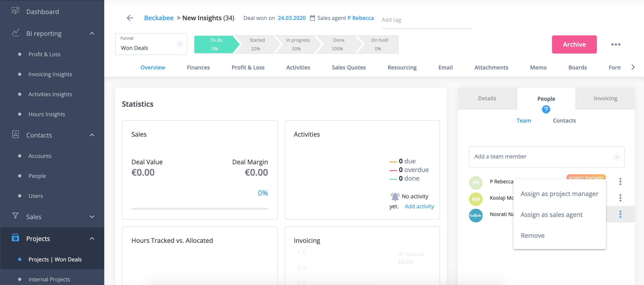Open Hours Insights in sidebar
Image resolution: width=644 pixels, height=285 pixels.
46,114
